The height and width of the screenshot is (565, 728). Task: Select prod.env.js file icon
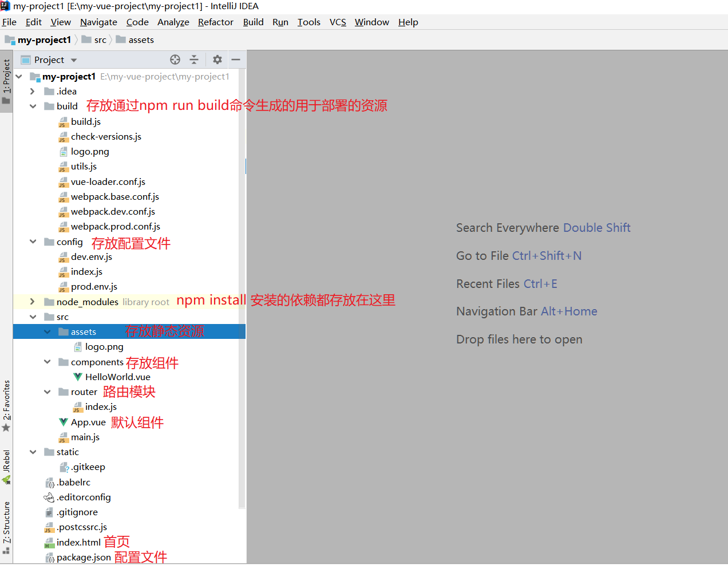(x=64, y=287)
